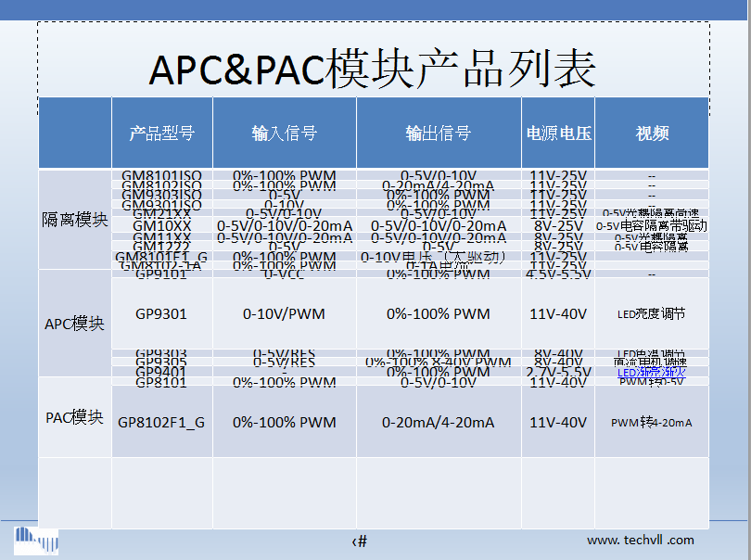751x560 pixels.
Task: Select the LED亮度调节 description cell
Action: 651,314
